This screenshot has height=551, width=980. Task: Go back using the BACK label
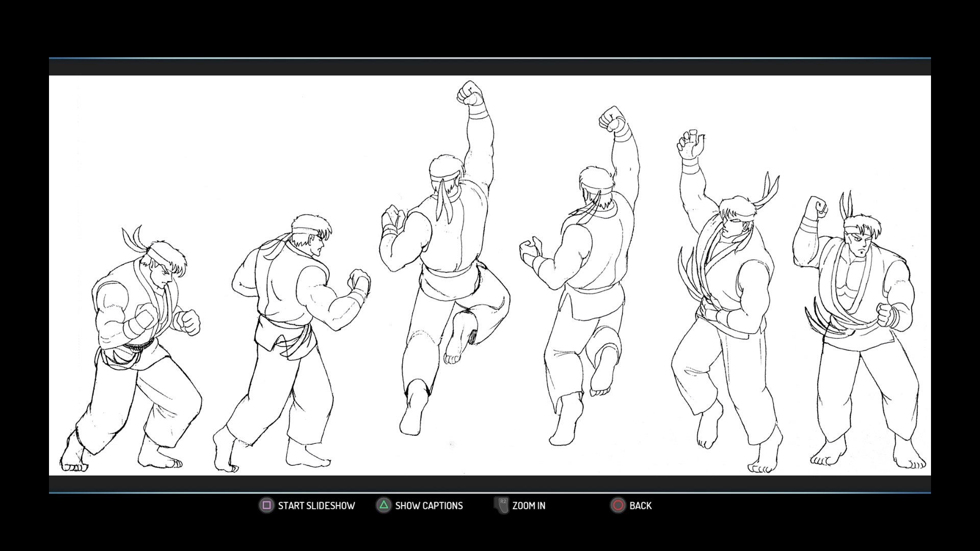click(640, 506)
